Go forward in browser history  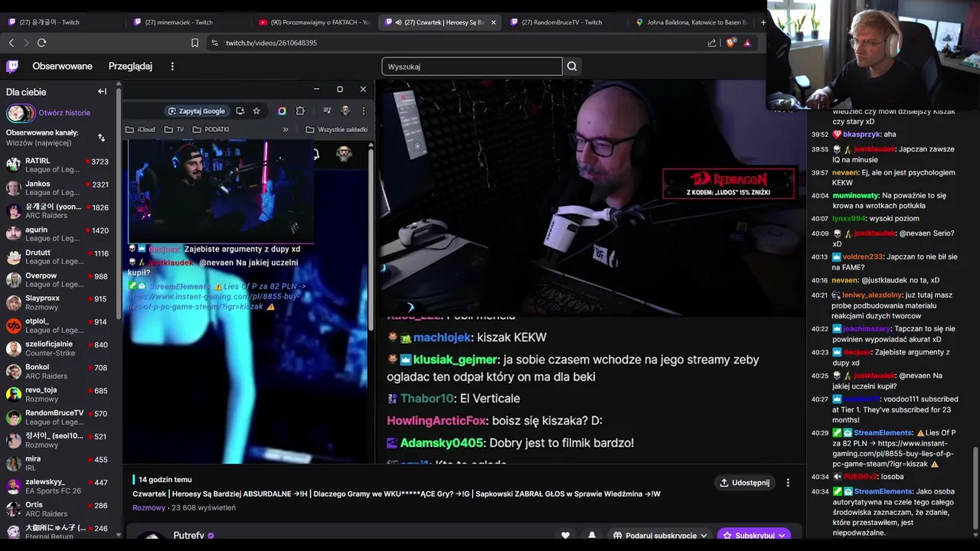(x=26, y=43)
